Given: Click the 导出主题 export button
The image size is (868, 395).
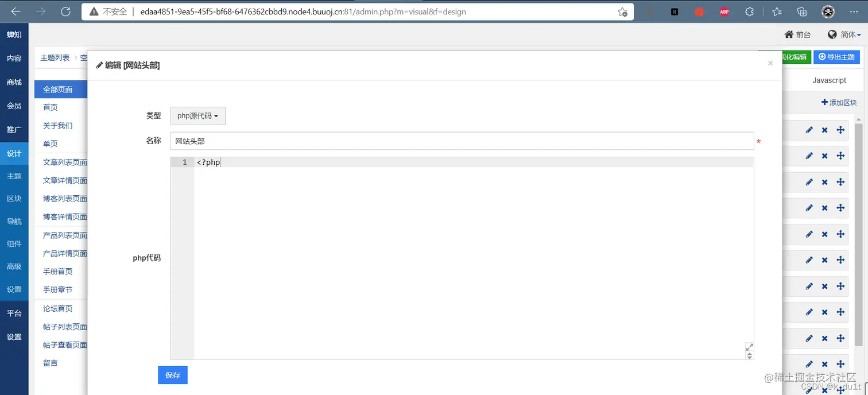Looking at the screenshot, I should tap(836, 57).
